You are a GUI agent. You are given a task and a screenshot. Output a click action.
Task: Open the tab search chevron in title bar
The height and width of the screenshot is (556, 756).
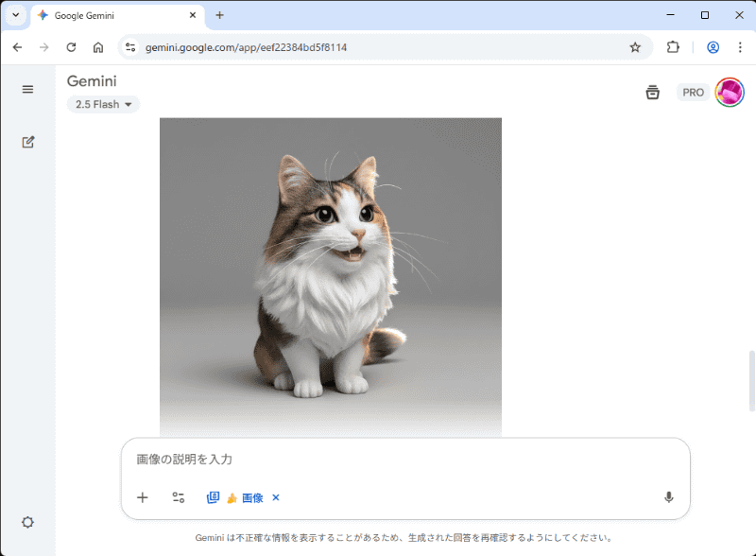coord(14,15)
